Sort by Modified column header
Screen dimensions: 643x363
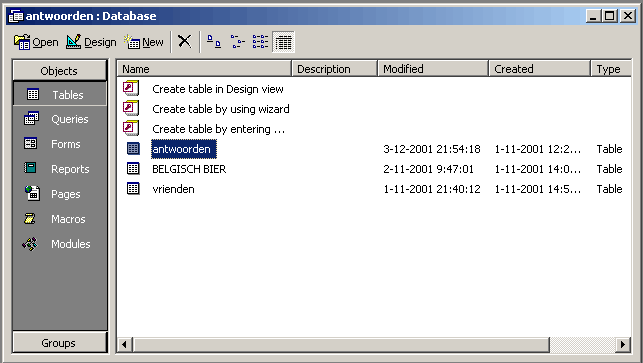click(x=433, y=68)
